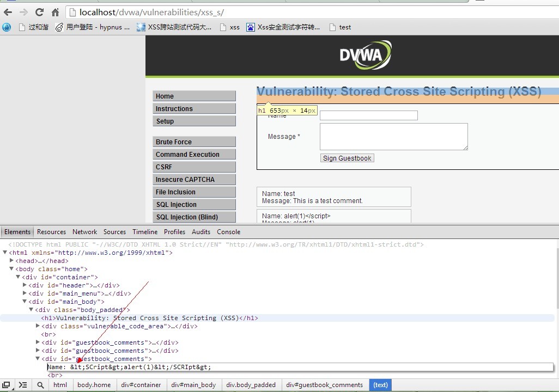Open the DevTools dock-side icon
Viewport: 559px width, 392px height.
click(6, 385)
